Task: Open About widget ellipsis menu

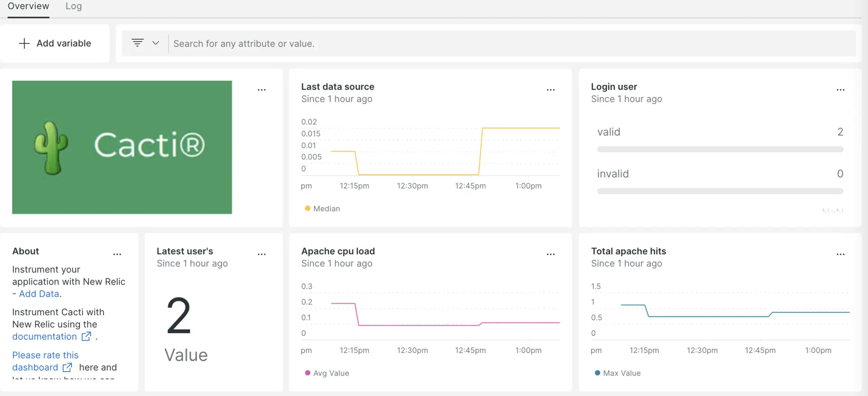Action: (x=117, y=254)
